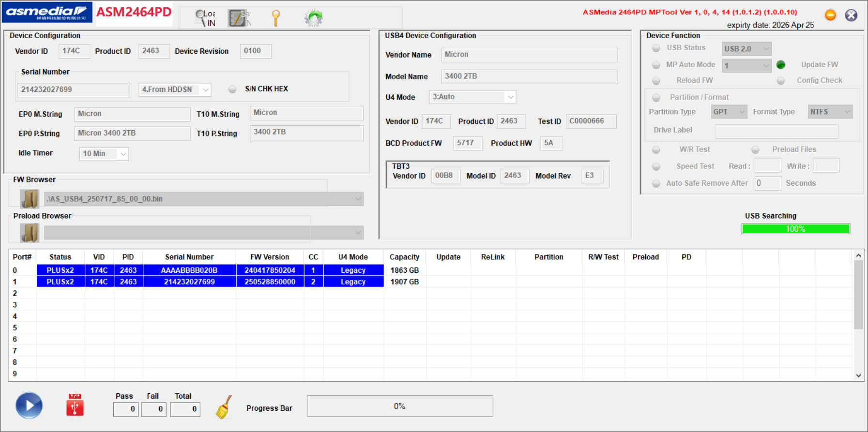Image resolution: width=868 pixels, height=432 pixels.
Task: Click the red USB device icon
Action: tap(75, 405)
